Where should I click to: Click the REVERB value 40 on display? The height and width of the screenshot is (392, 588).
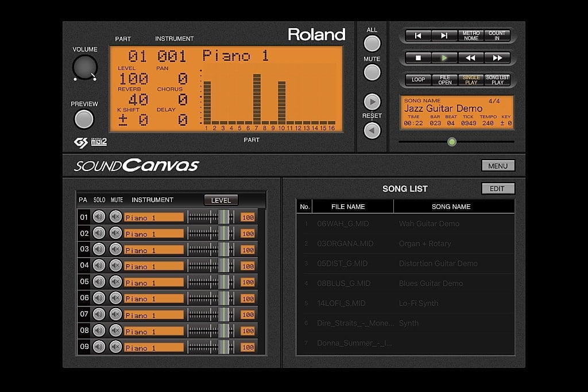(138, 100)
